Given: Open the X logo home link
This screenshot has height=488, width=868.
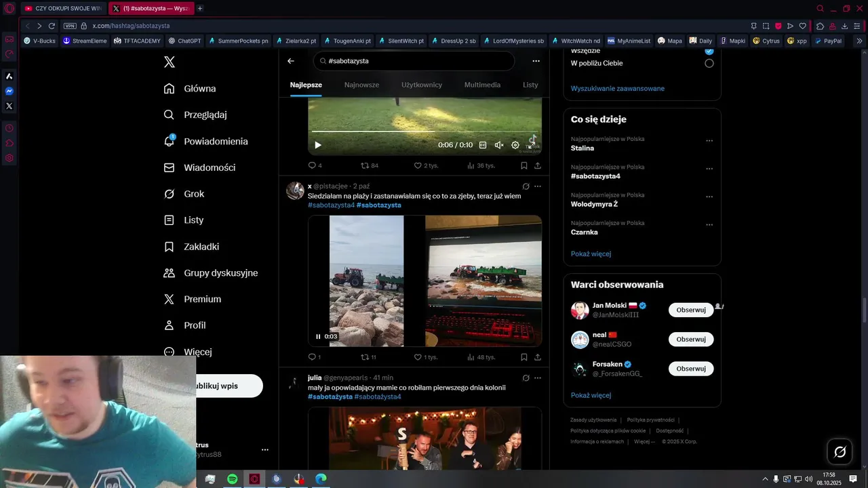Looking at the screenshot, I should coord(170,62).
